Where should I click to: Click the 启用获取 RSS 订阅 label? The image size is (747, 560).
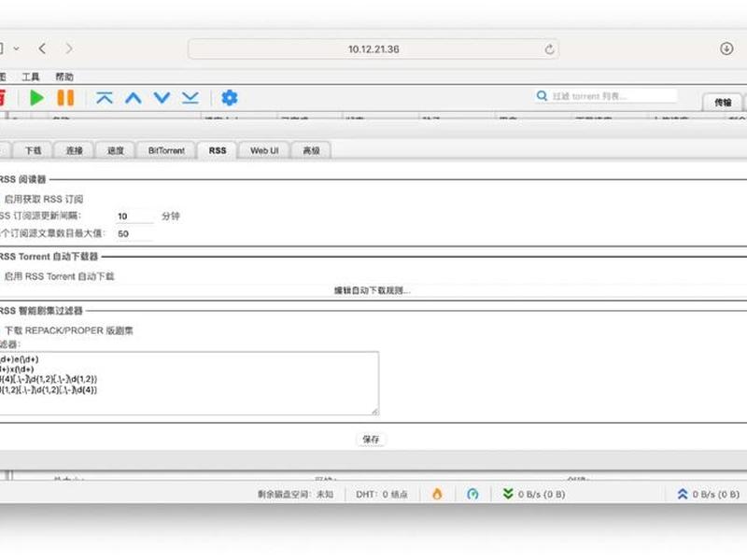[x=43, y=199]
